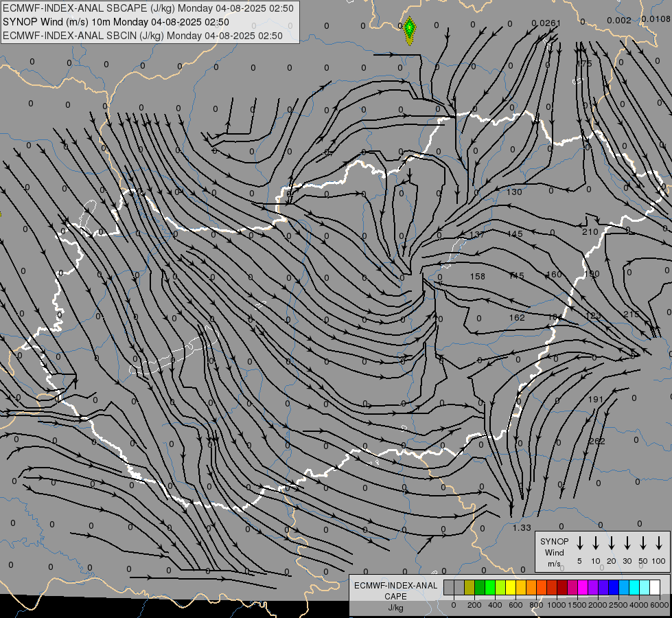This screenshot has height=618, width=672.
Task: Click the map value 0.0261
Action: [x=546, y=23]
